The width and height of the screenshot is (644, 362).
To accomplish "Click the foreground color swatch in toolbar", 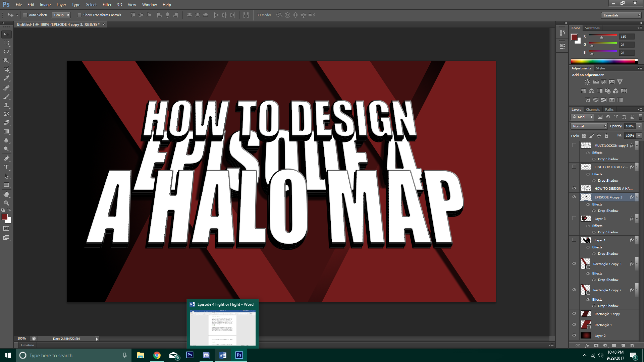I will tap(5, 217).
